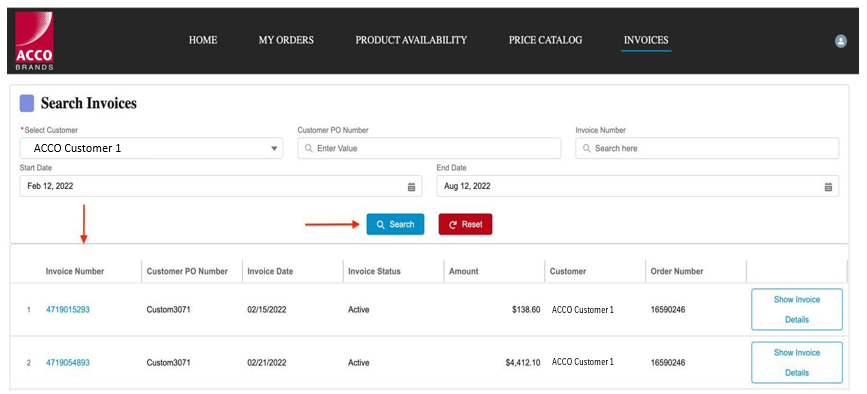Click the amount $4,412.10
The image size is (867, 394).
523,363
